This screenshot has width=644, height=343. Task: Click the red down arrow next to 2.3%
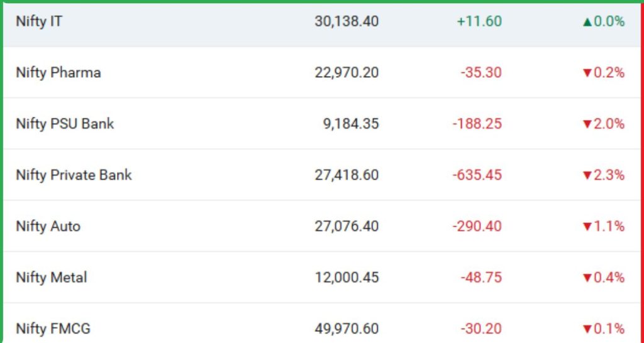[587, 175]
